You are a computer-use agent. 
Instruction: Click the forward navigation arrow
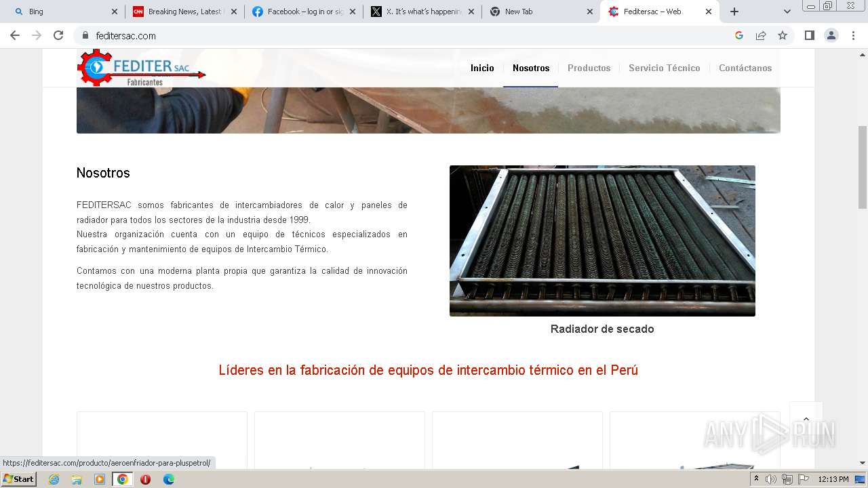point(37,35)
